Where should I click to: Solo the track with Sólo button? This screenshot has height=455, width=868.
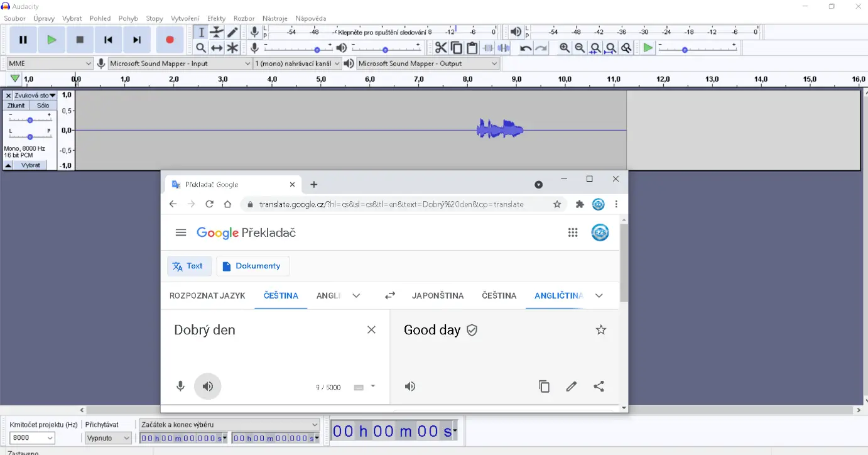coord(43,106)
